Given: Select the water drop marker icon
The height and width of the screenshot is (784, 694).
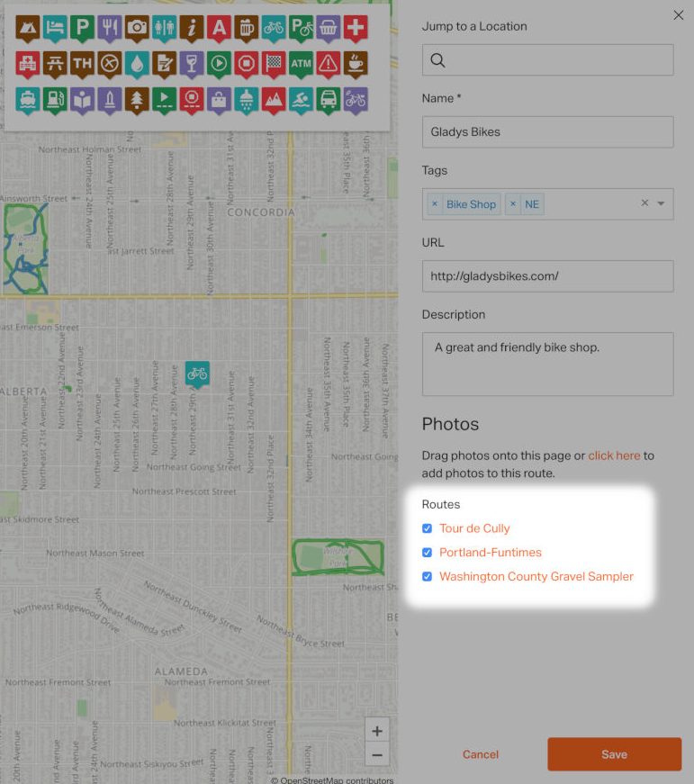Looking at the screenshot, I should [137, 64].
